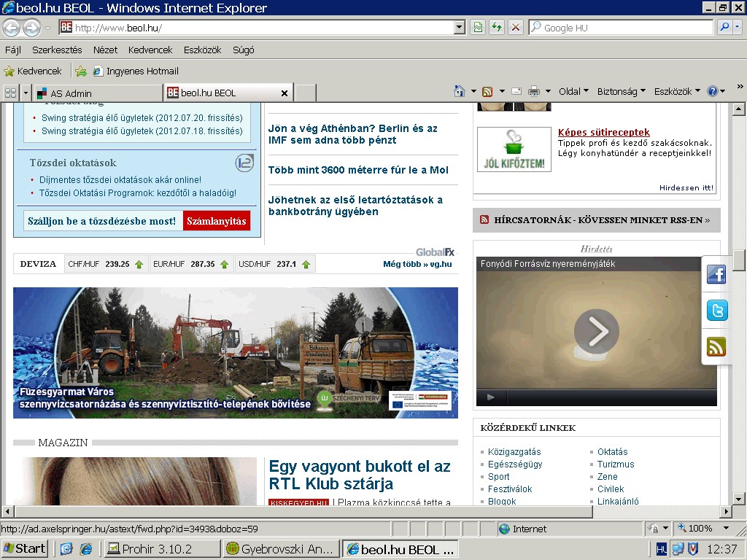Screen dimensions: 747x560
Task: Go to the Home page icon
Action: click(x=460, y=91)
